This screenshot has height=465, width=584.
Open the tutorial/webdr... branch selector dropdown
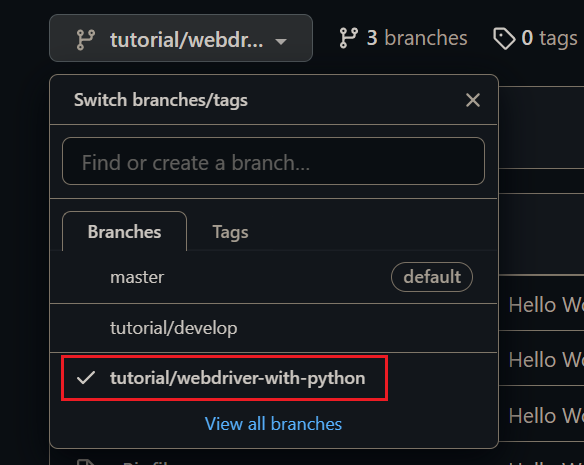tap(181, 38)
